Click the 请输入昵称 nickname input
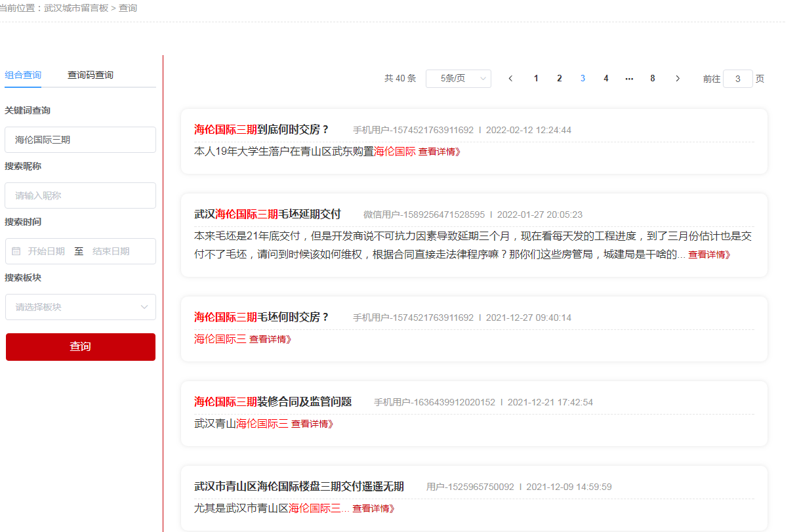 pyautogui.click(x=80, y=195)
